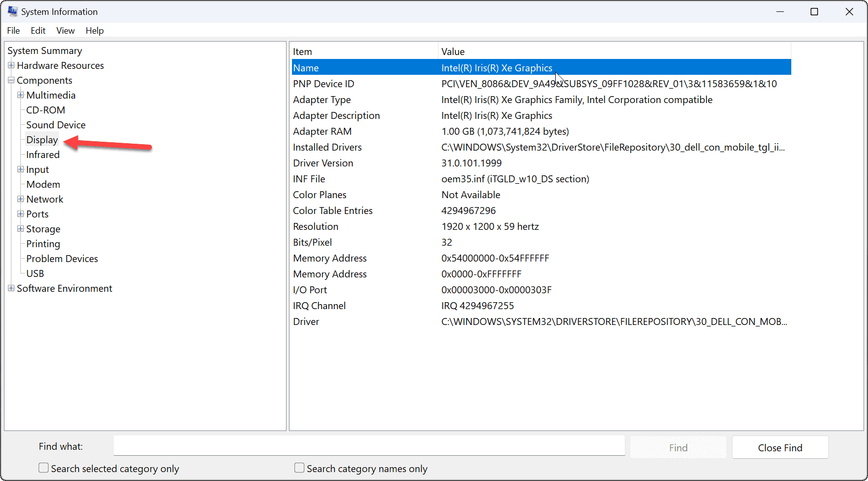Open the Problem Devices category
The width and height of the screenshot is (868, 481).
coord(61,258)
